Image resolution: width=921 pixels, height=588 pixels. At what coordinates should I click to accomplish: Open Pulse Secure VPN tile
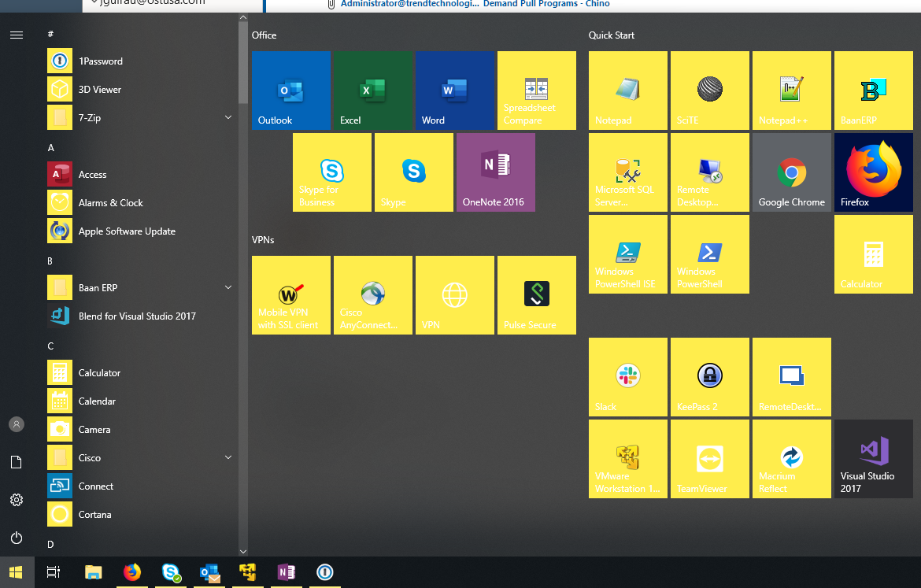(x=536, y=295)
